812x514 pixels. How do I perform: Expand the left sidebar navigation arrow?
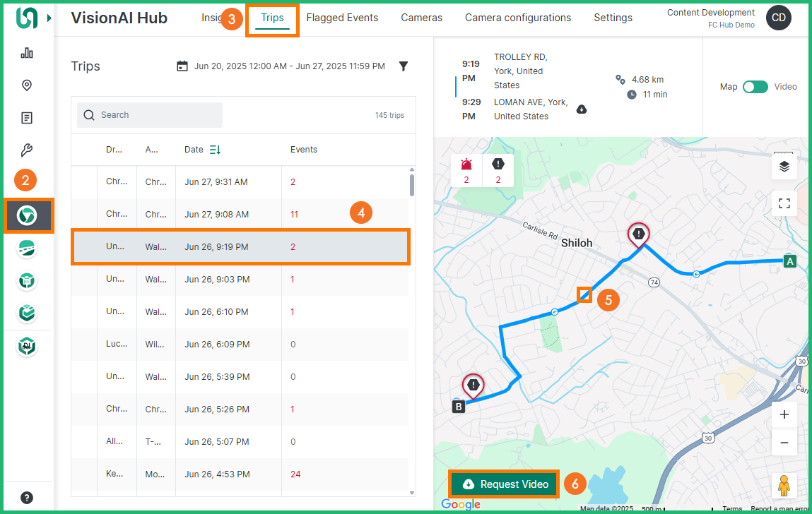(49, 18)
